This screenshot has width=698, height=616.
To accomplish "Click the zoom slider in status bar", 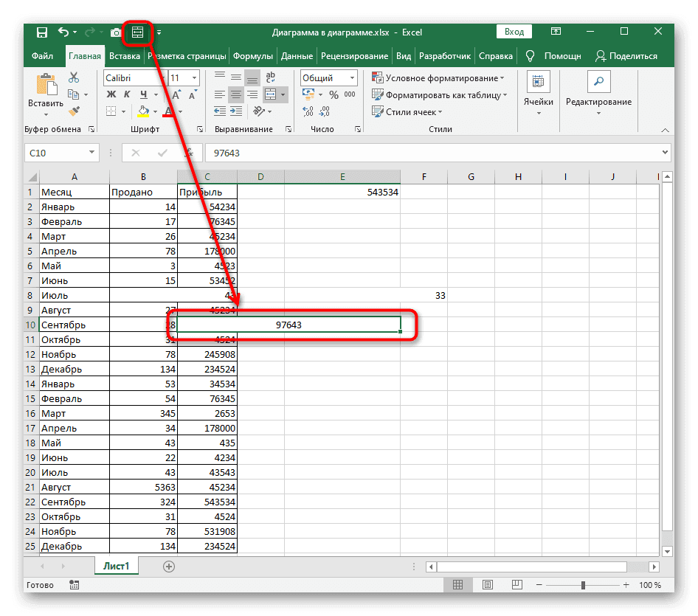I will point(583,585).
